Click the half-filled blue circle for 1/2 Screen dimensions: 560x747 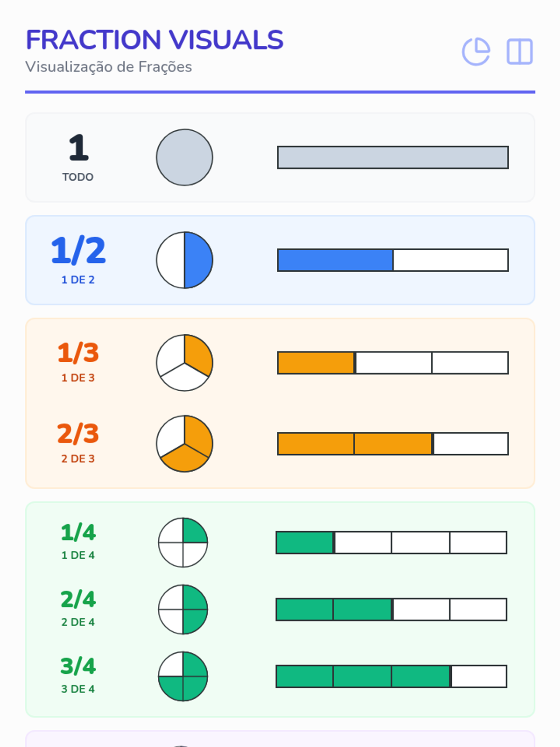[x=184, y=260]
